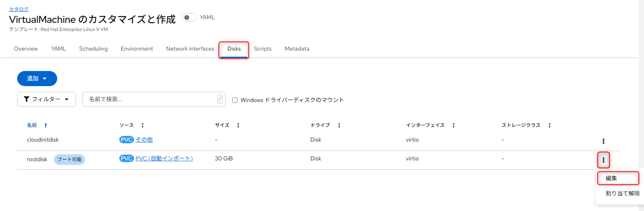Choose 編集 from the context menu

click(x=618, y=178)
